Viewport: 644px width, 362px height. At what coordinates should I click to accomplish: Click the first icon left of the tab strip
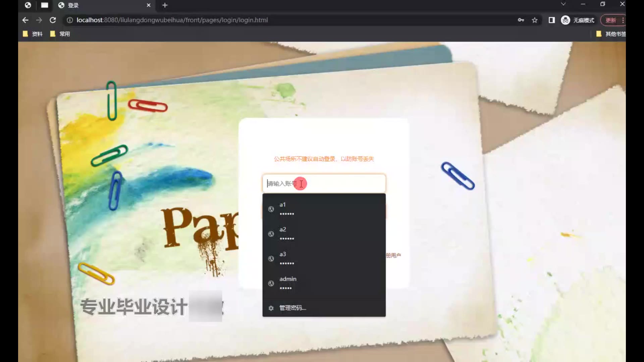tap(28, 5)
